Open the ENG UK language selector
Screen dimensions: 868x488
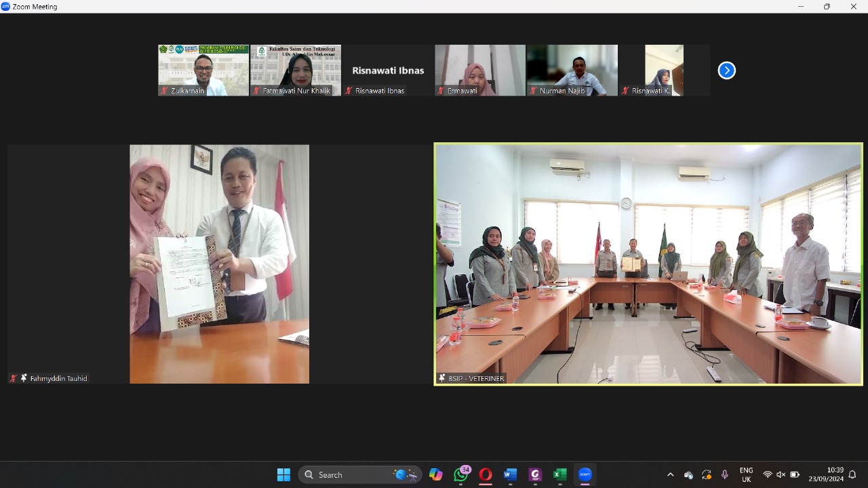coord(746,474)
